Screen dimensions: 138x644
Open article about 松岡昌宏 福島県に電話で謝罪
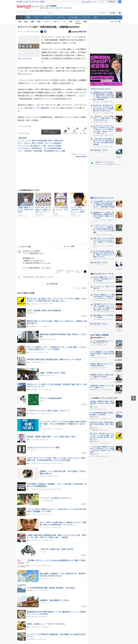(x=51, y=437)
